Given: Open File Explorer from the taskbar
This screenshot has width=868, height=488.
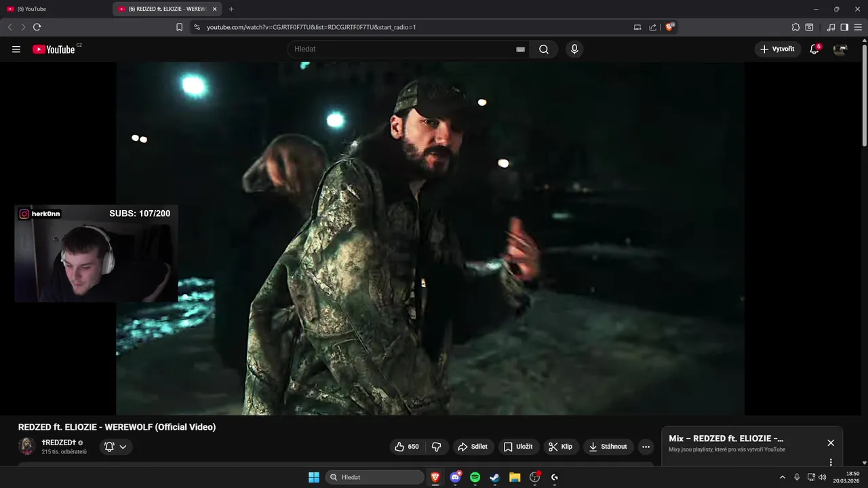Looking at the screenshot, I should point(515,477).
